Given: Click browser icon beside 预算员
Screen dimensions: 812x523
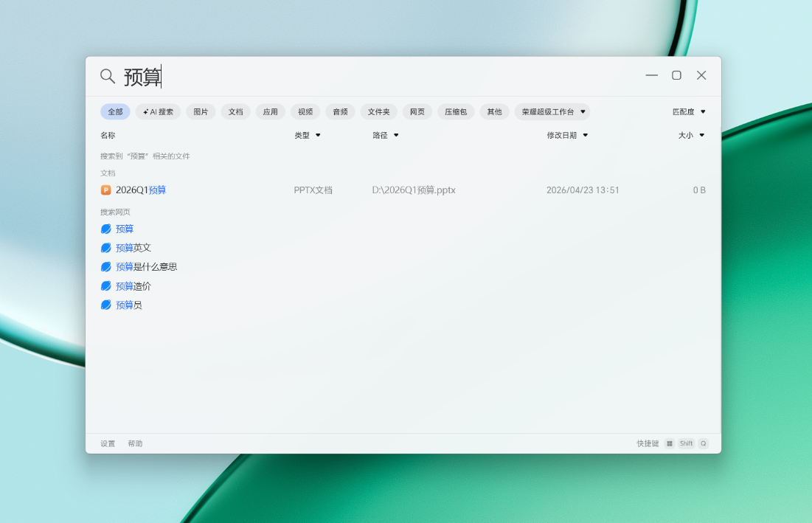Looking at the screenshot, I should (x=105, y=305).
